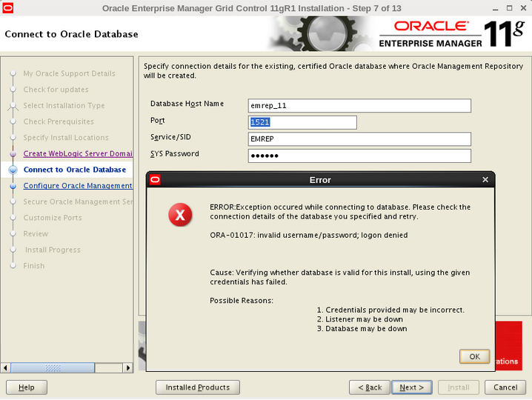Click the Error dialog title text
This screenshot has height=400, width=532.
click(320, 180)
